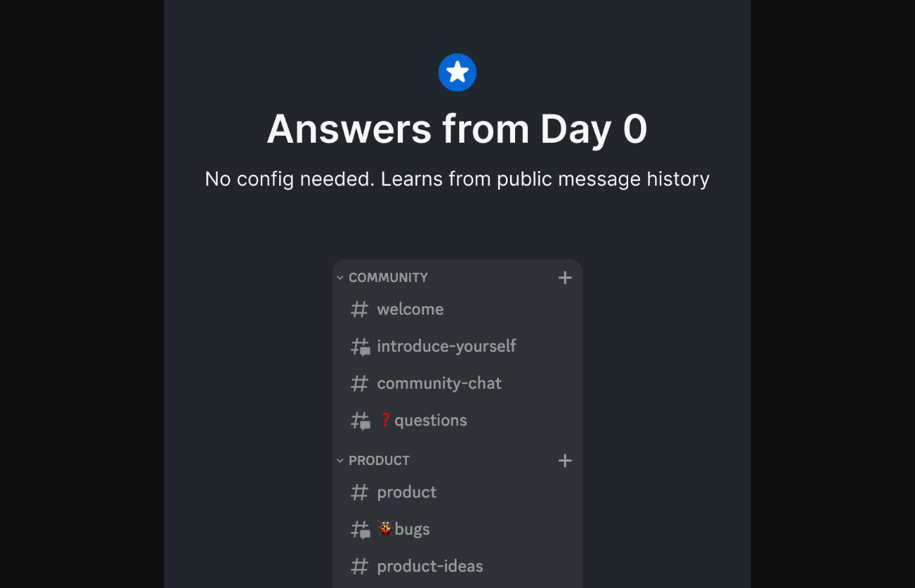This screenshot has width=915, height=588.
Task: Collapse the COMMUNITY category chevron
Action: tap(340, 278)
